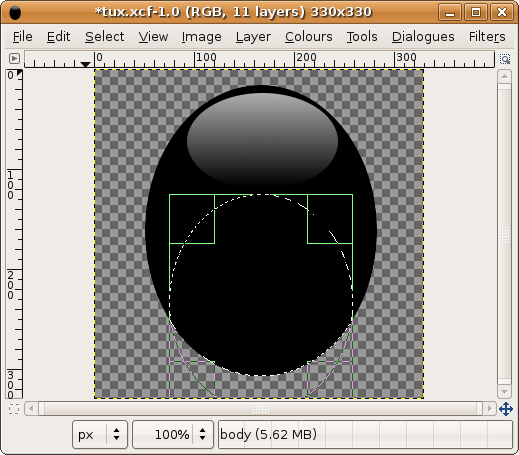The image size is (519, 455).
Task: Open the navigation preview cross icon
Action: pyautogui.click(x=505, y=409)
